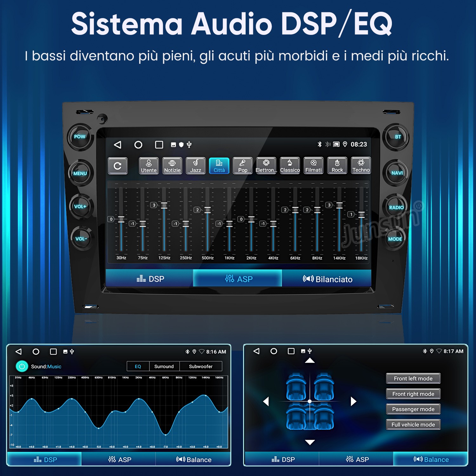Adjust the 30Hz slider handle
Image resolution: width=476 pixels, height=476 pixels.
pyautogui.click(x=121, y=219)
